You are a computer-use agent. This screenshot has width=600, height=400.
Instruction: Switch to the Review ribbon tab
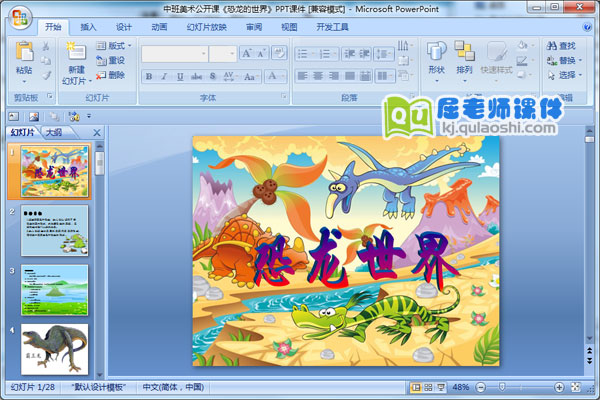click(254, 27)
